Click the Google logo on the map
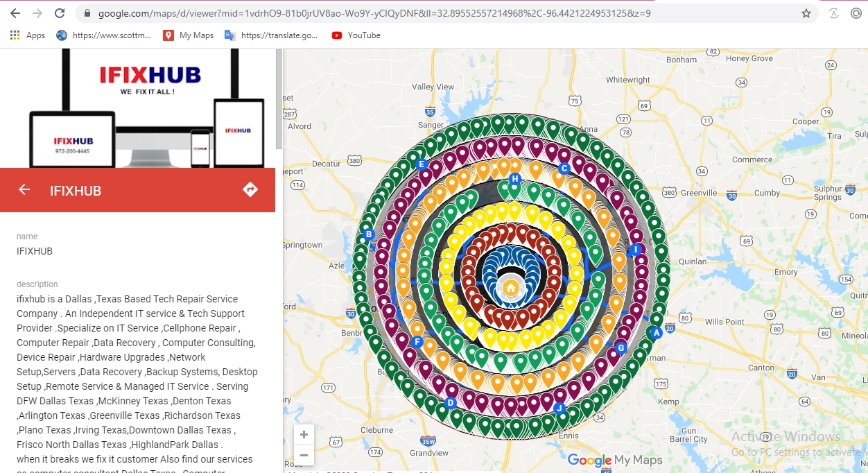The image size is (868, 473). (589, 460)
